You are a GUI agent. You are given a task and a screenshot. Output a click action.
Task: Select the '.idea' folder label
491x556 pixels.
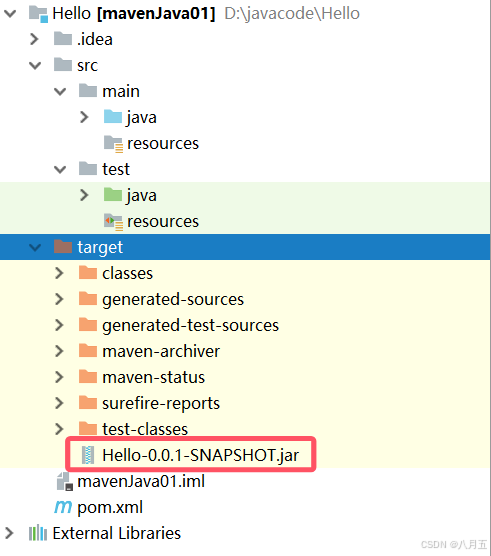[95, 39]
